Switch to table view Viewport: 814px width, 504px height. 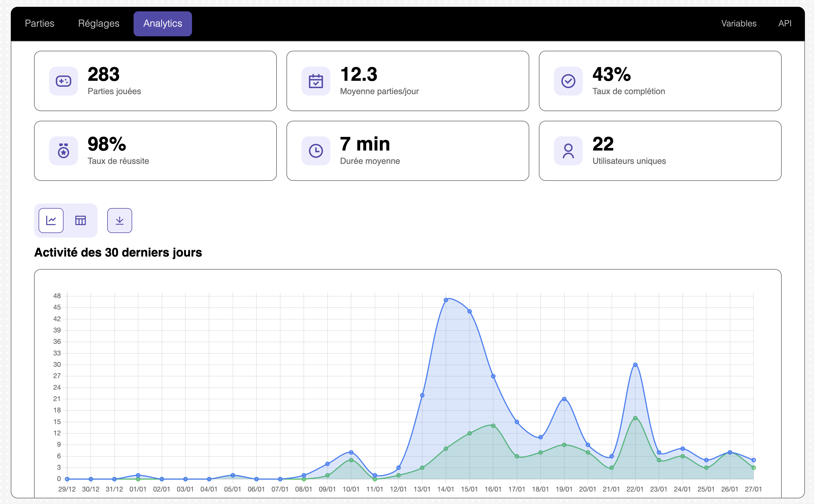pos(80,220)
